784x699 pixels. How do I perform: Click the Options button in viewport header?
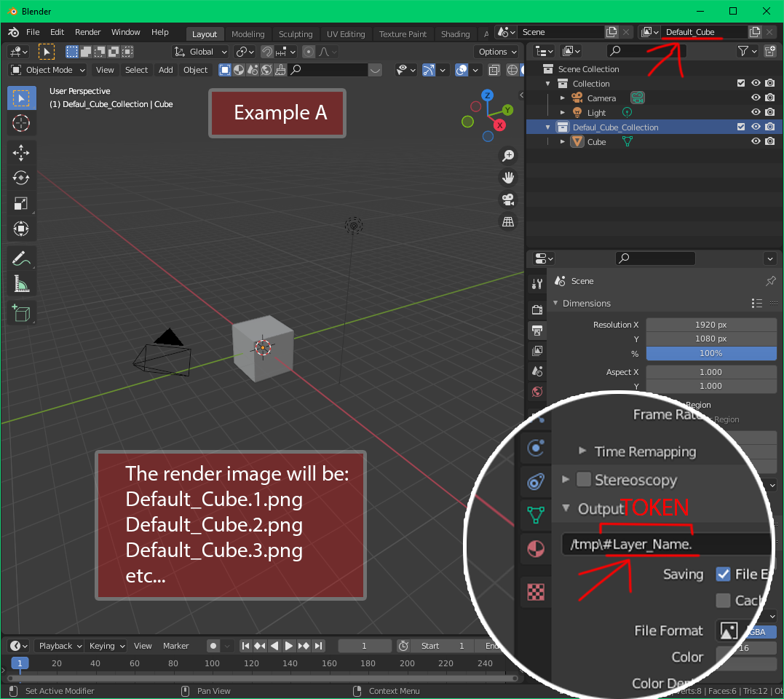click(497, 52)
